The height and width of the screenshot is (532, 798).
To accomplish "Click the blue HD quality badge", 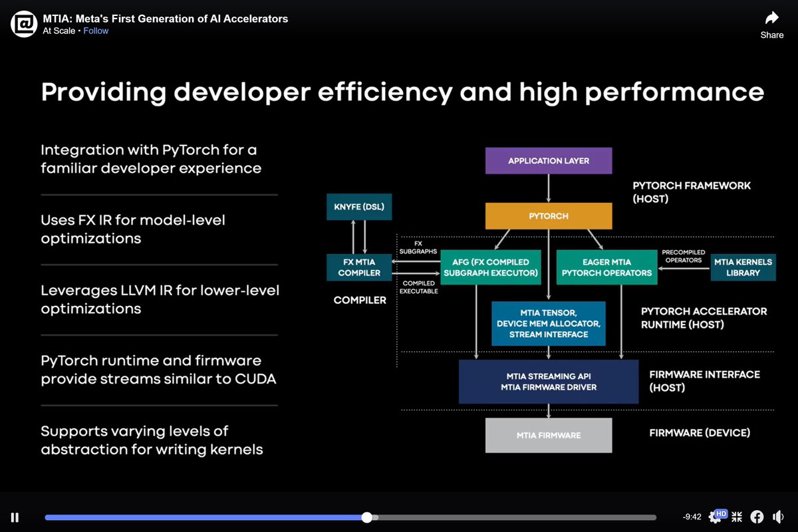I will (720, 513).
